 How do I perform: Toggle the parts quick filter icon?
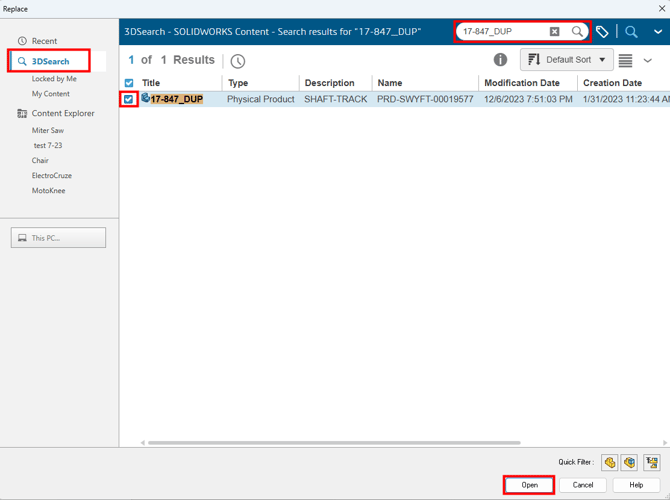point(610,462)
